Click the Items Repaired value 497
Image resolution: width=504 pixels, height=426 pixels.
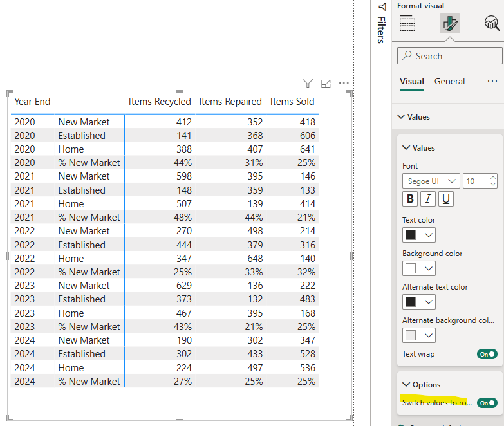point(255,368)
